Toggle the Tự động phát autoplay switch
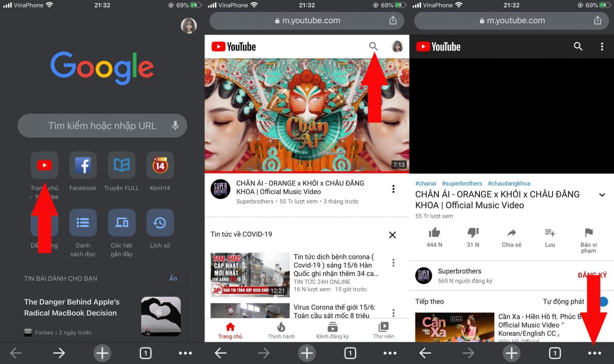 point(603,302)
